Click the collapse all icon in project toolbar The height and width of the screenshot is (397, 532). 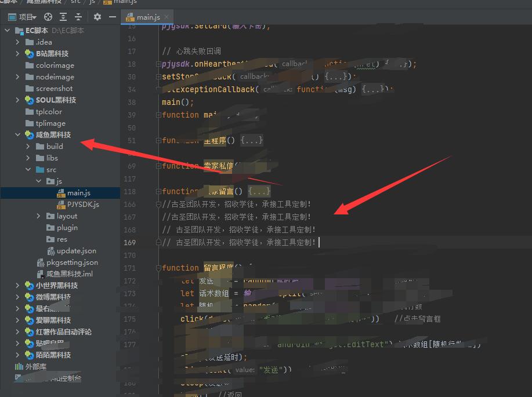(78, 17)
